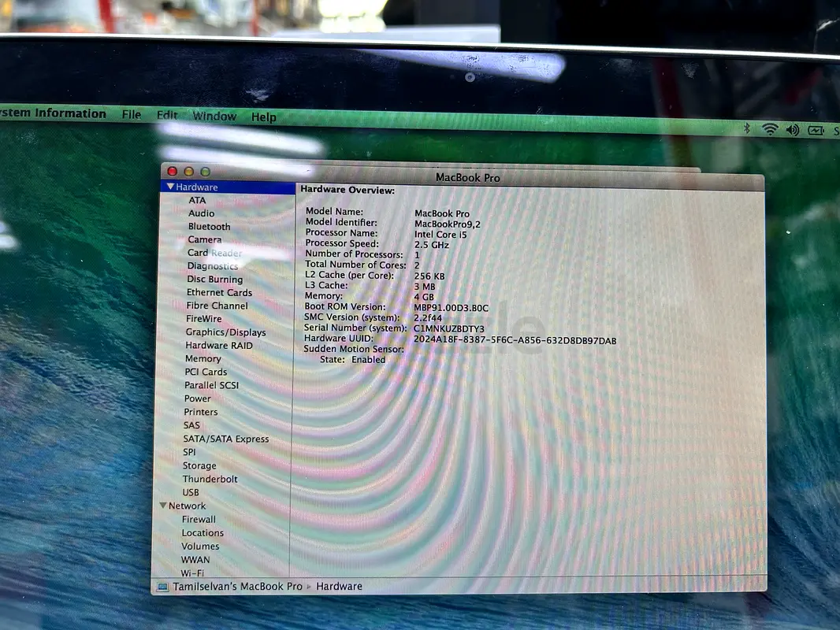Click the serial number C1MNKUZBDTY3
This screenshot has height=630, width=840.
tap(448, 328)
